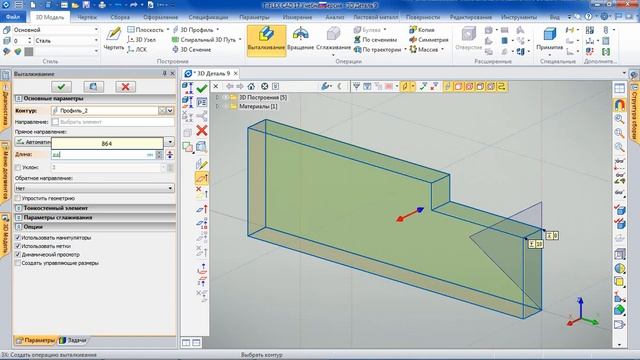Viewport: 640px width, 360px height.
Task: Click the home view icon in view toolbar
Action: 251,86
